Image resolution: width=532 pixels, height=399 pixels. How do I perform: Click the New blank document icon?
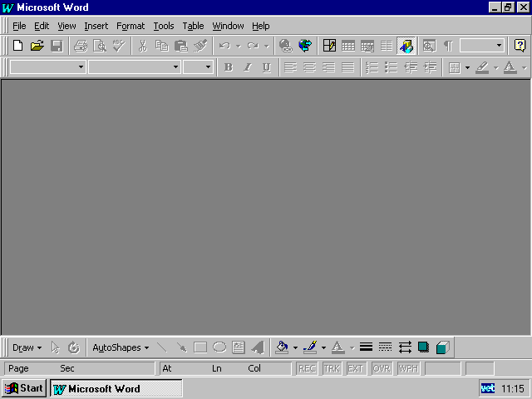tap(17, 46)
